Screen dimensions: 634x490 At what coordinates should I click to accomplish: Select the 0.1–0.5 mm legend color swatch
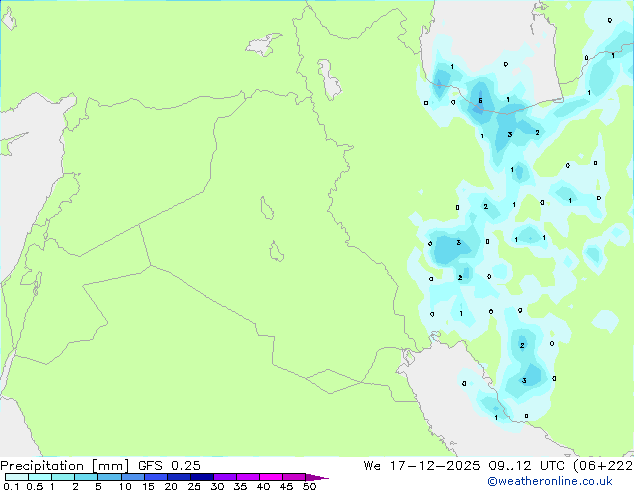coord(17,477)
